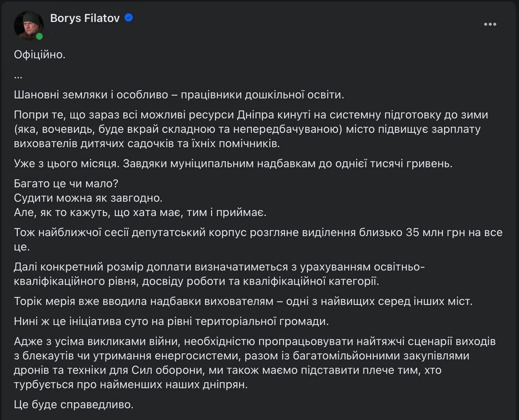Click the blue verified checkmark badge
Image resolution: width=519 pixels, height=420 pixels.
[x=128, y=18]
